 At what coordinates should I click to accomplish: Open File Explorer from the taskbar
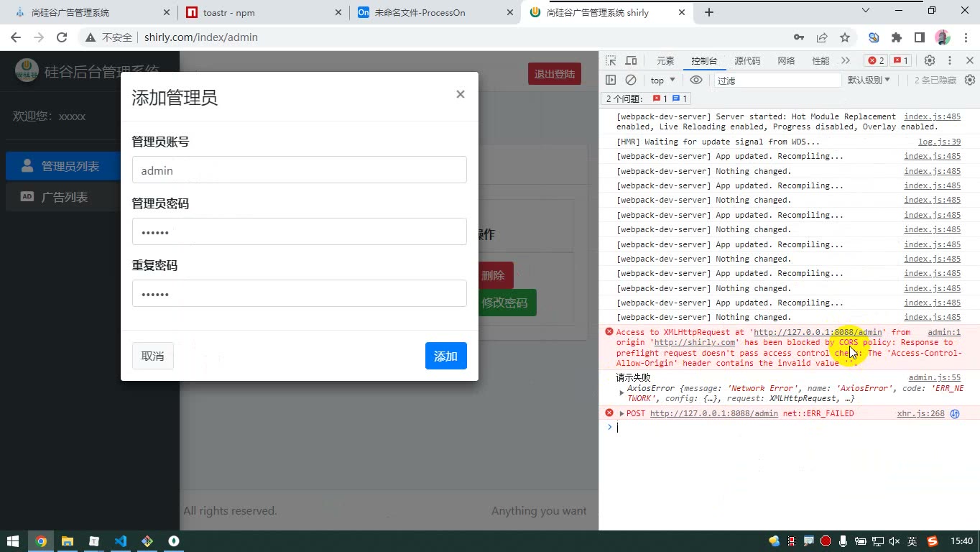pyautogui.click(x=67, y=541)
